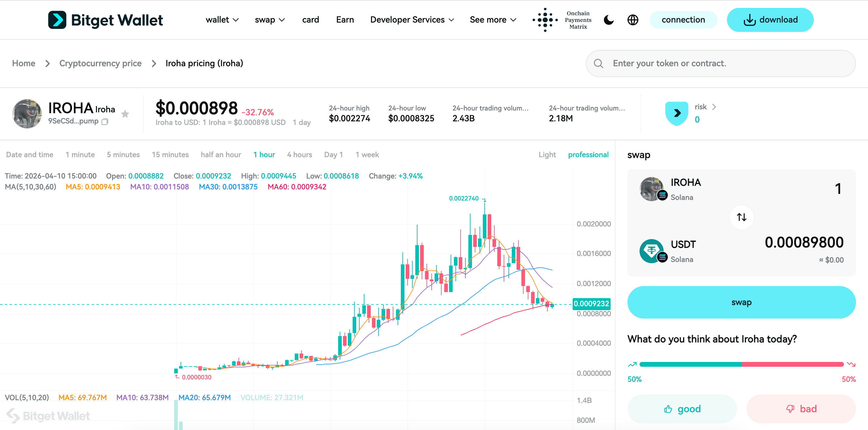The image size is (868, 430).
Task: Favorite IROHA with the star toggle
Action: tap(125, 114)
